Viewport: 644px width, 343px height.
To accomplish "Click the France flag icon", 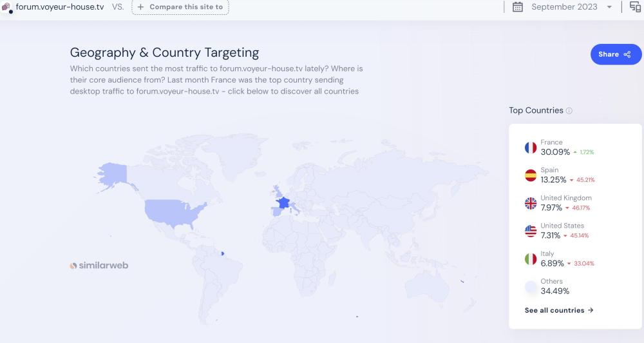I will [x=531, y=148].
